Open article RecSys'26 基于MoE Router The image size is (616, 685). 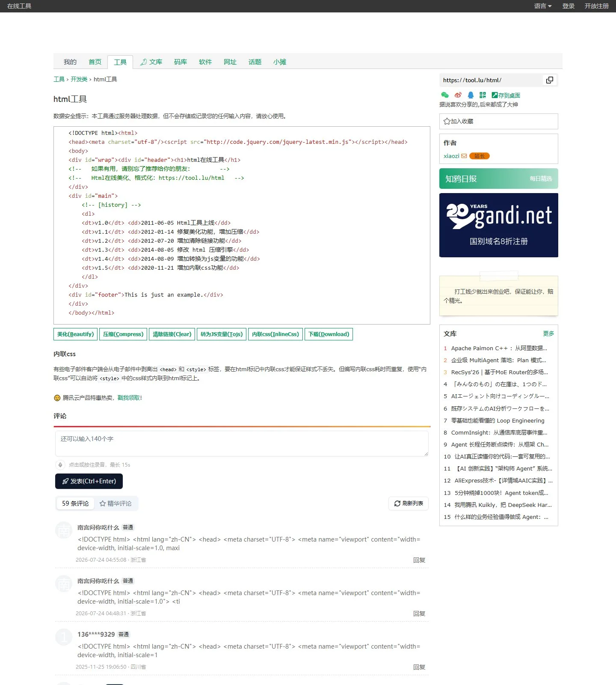tap(499, 372)
